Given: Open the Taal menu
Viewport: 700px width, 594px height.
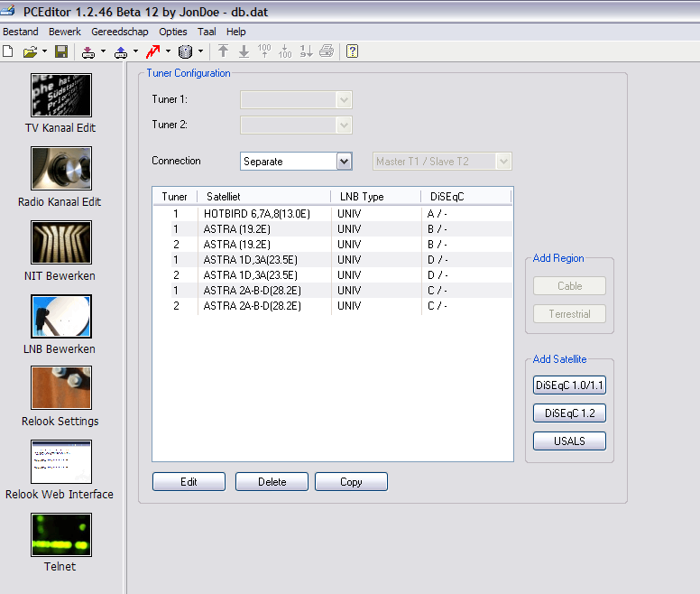Looking at the screenshot, I should pos(207,32).
